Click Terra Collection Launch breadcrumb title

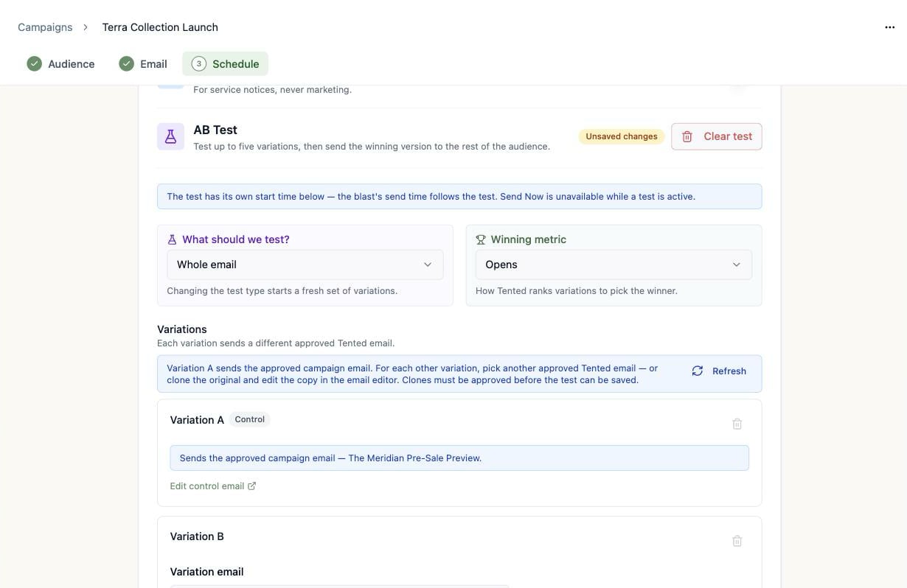tap(160, 27)
